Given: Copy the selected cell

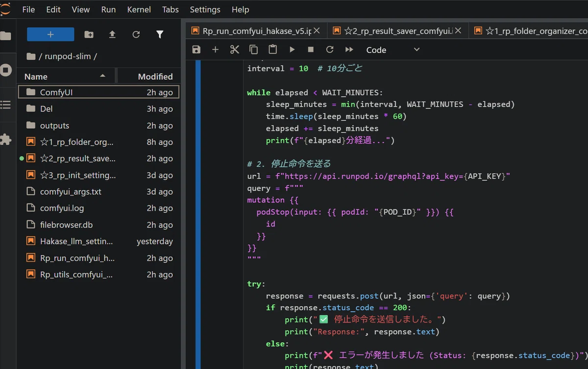Looking at the screenshot, I should pyautogui.click(x=253, y=49).
